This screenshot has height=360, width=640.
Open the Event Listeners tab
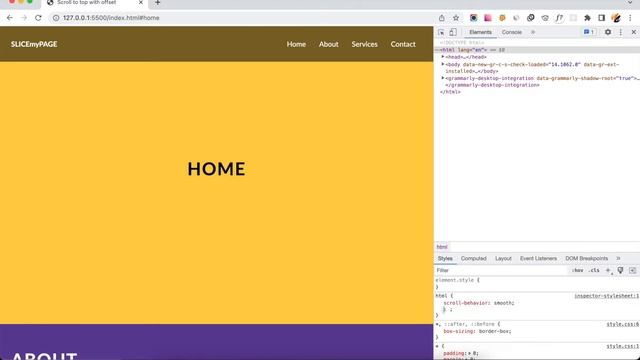coord(538,258)
